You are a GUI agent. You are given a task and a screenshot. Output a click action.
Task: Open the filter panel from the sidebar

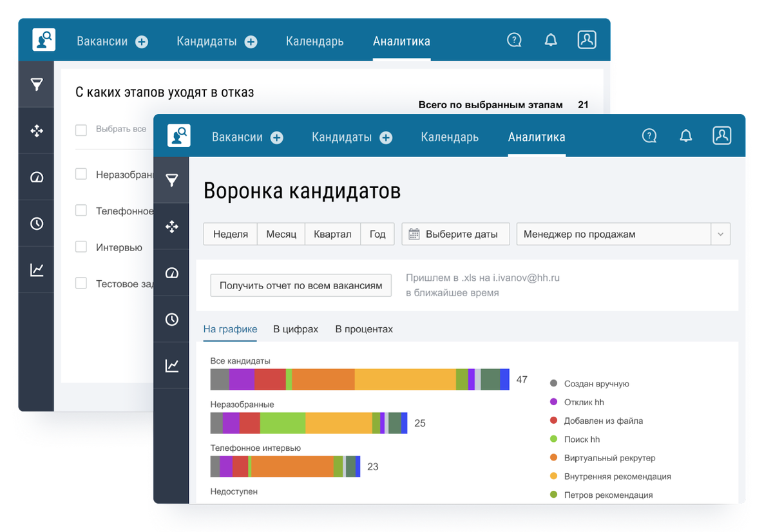click(x=171, y=181)
